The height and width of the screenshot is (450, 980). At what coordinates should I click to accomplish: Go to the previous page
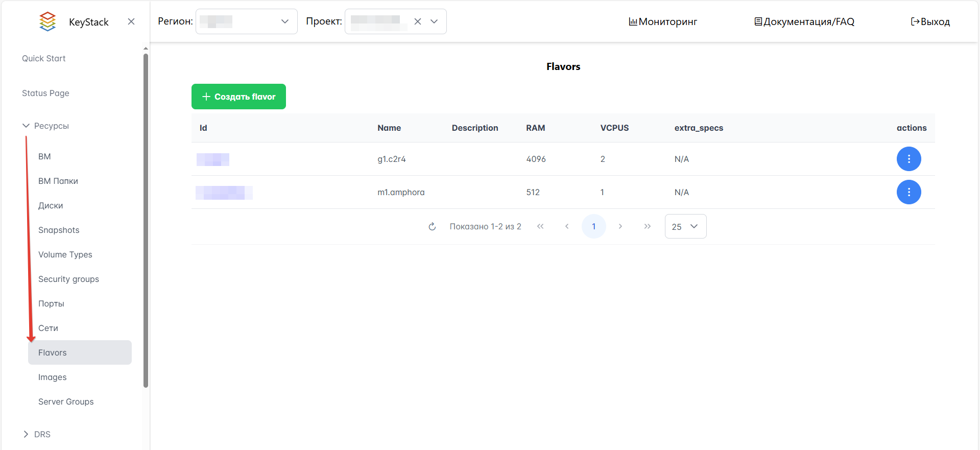click(567, 226)
